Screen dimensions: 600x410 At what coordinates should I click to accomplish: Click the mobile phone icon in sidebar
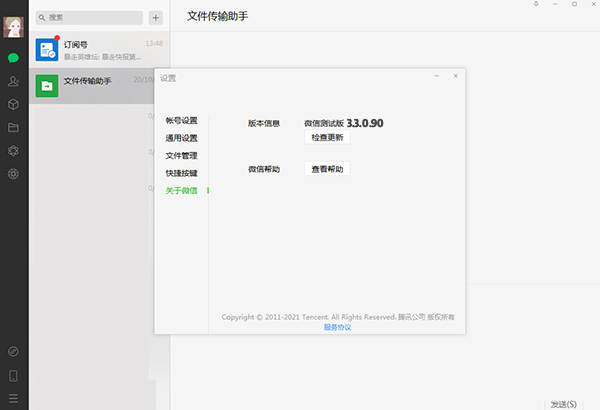(x=14, y=376)
